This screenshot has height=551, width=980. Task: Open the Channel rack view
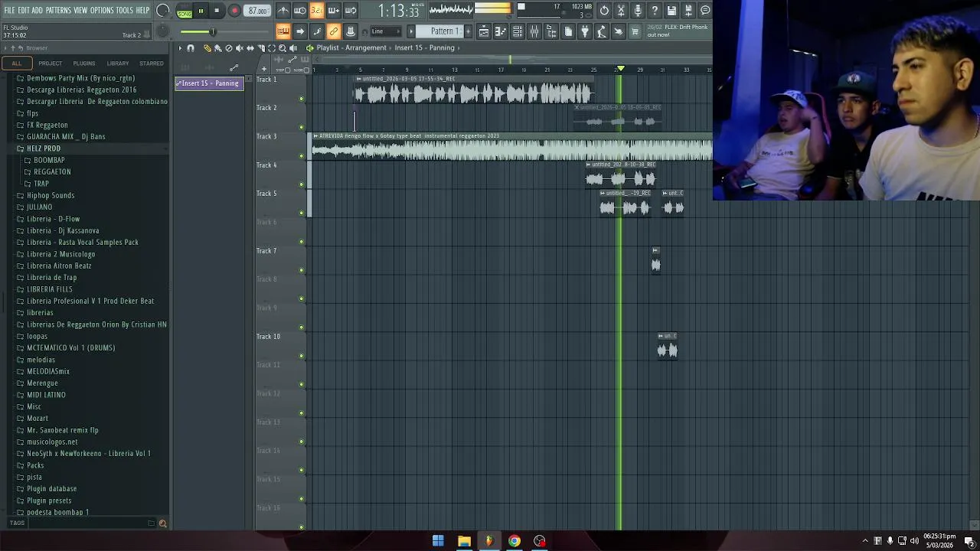[517, 31]
